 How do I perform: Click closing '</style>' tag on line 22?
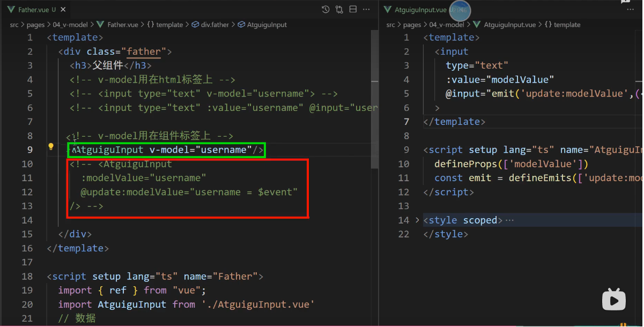(x=446, y=234)
